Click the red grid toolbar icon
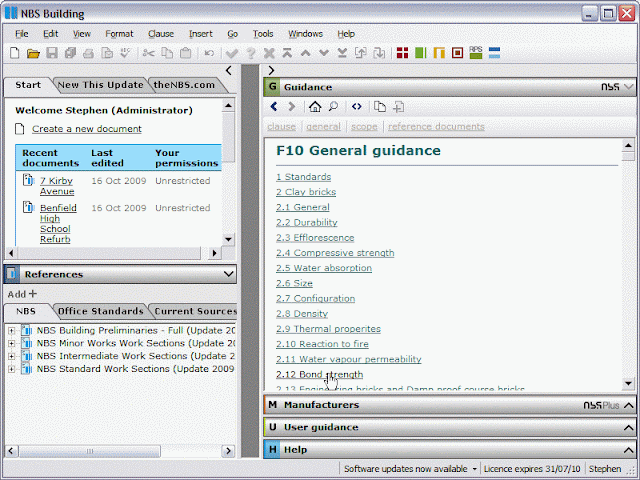 [402, 53]
